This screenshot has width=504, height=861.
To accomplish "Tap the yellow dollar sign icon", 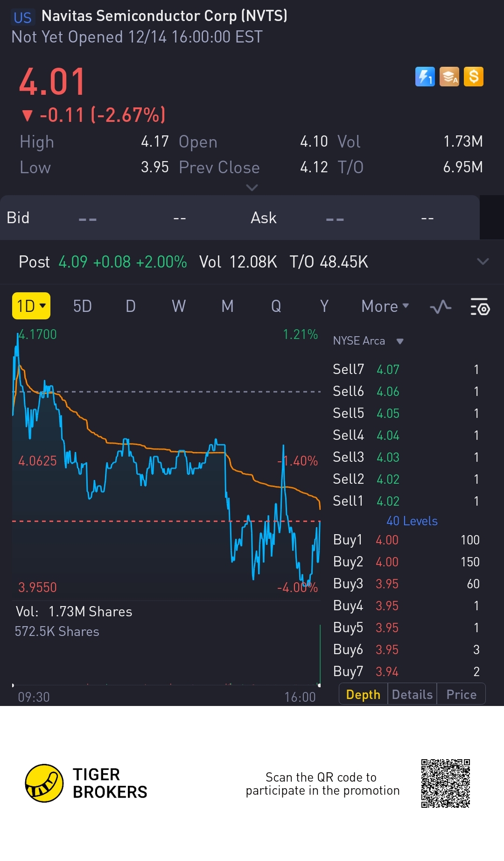I will [x=474, y=77].
